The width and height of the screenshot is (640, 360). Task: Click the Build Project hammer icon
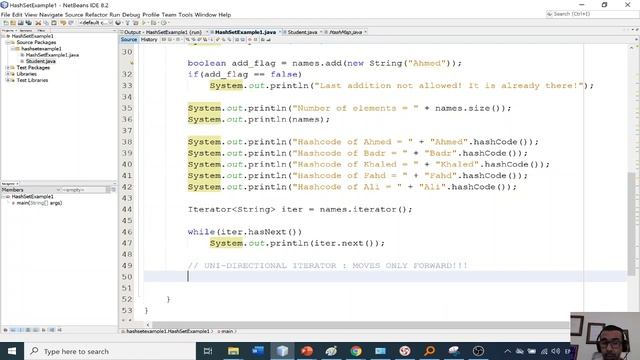click(x=127, y=23)
